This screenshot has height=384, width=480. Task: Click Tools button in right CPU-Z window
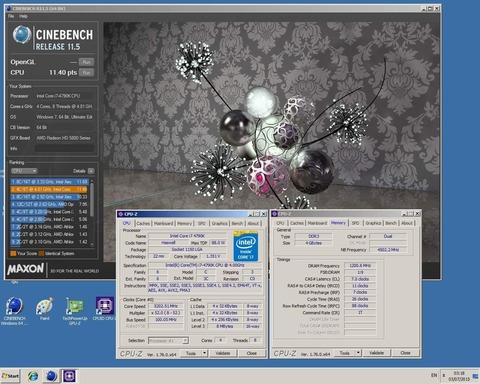pyautogui.click(x=345, y=353)
